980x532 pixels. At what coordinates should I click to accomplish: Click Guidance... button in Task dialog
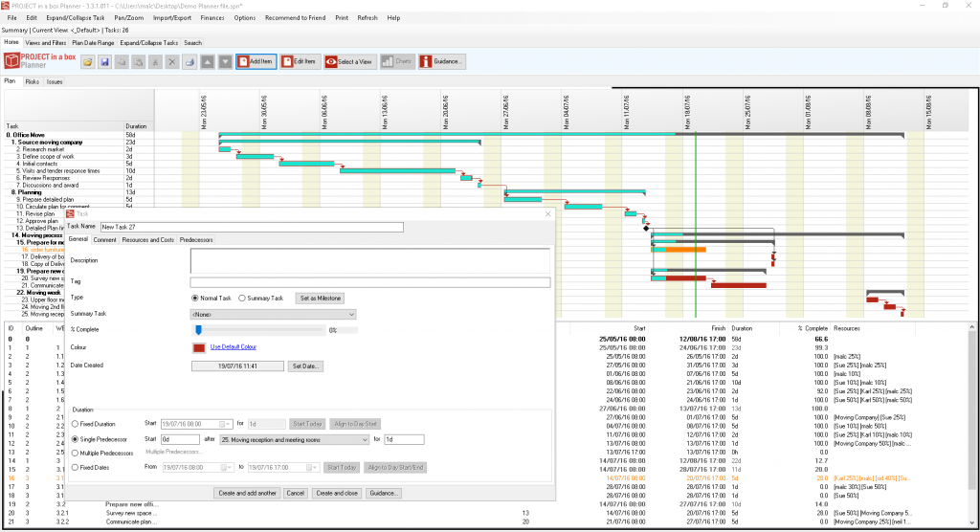[x=383, y=493]
